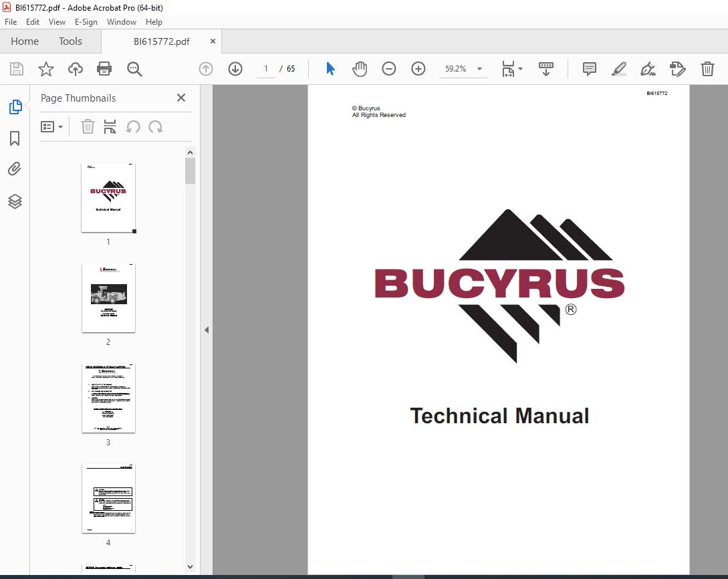Open the Bookmarks panel icon

click(x=15, y=138)
